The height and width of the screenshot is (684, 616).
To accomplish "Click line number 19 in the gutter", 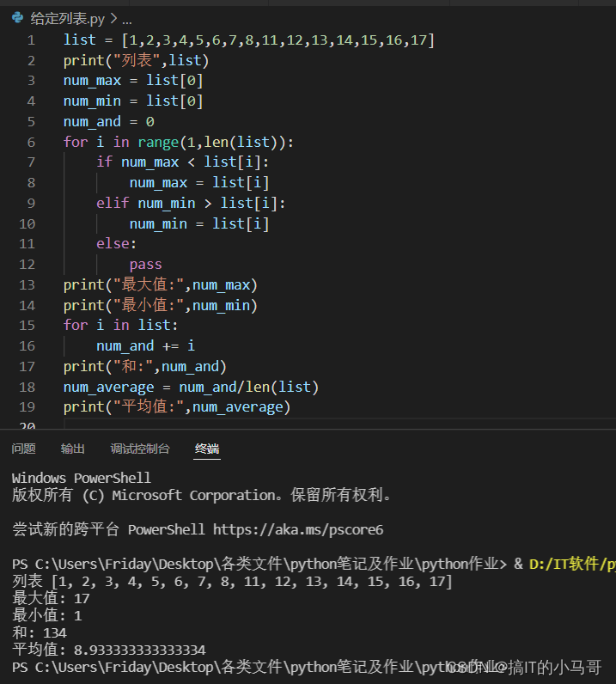I will 27,407.
